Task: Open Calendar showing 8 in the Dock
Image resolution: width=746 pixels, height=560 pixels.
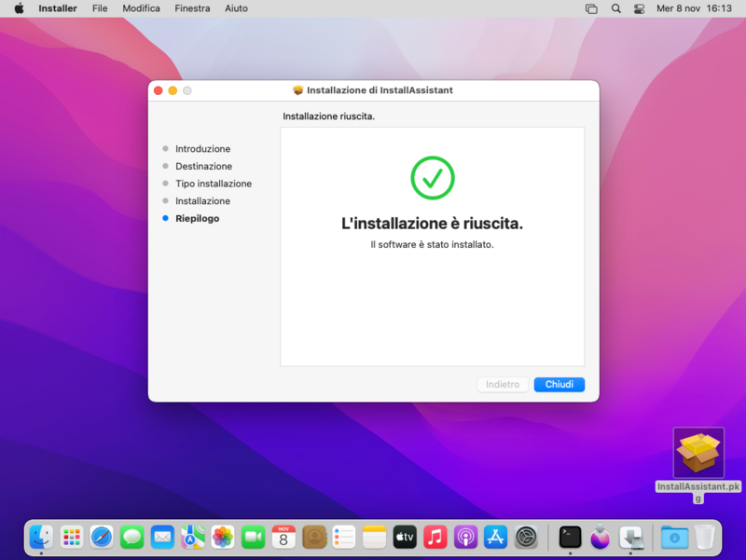Action: tap(283, 538)
